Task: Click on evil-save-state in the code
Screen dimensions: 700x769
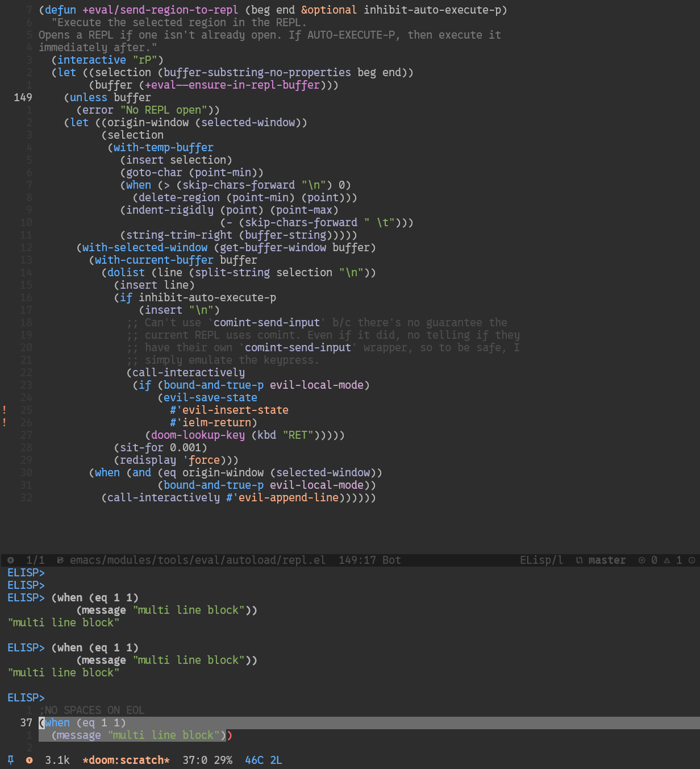Action: coord(210,397)
